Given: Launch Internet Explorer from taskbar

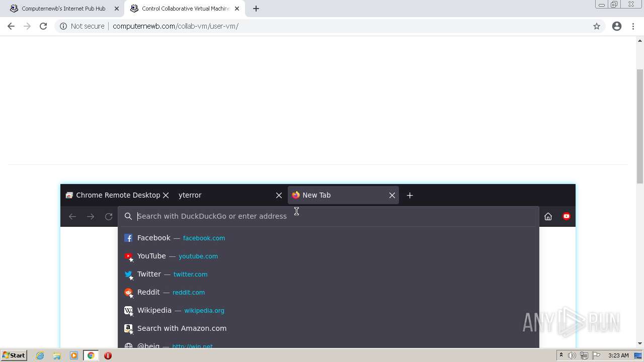Looking at the screenshot, I should [x=40, y=355].
